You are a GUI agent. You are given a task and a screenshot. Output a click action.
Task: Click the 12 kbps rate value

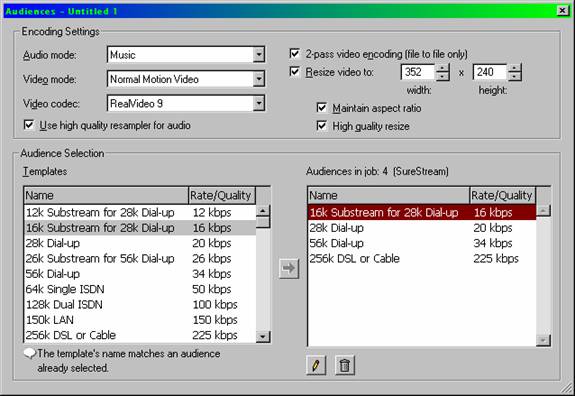(x=212, y=213)
